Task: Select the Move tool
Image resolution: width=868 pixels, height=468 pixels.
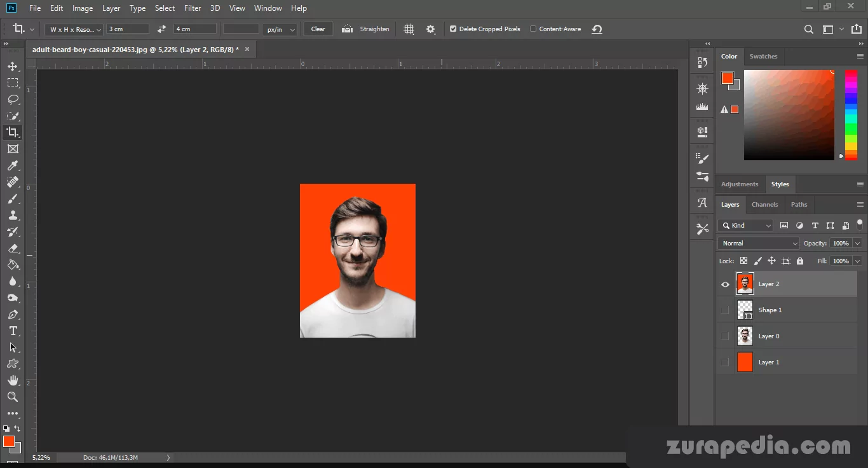Action: [13, 66]
